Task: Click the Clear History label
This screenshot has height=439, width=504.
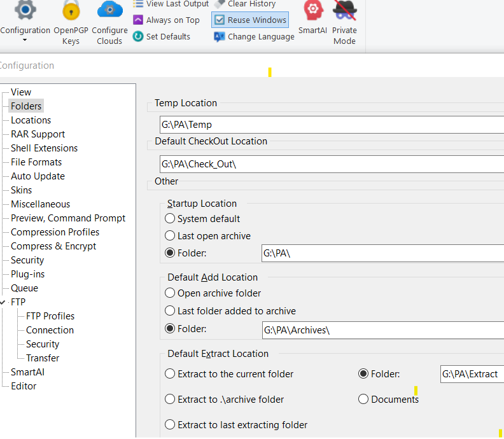Action: tap(251, 4)
